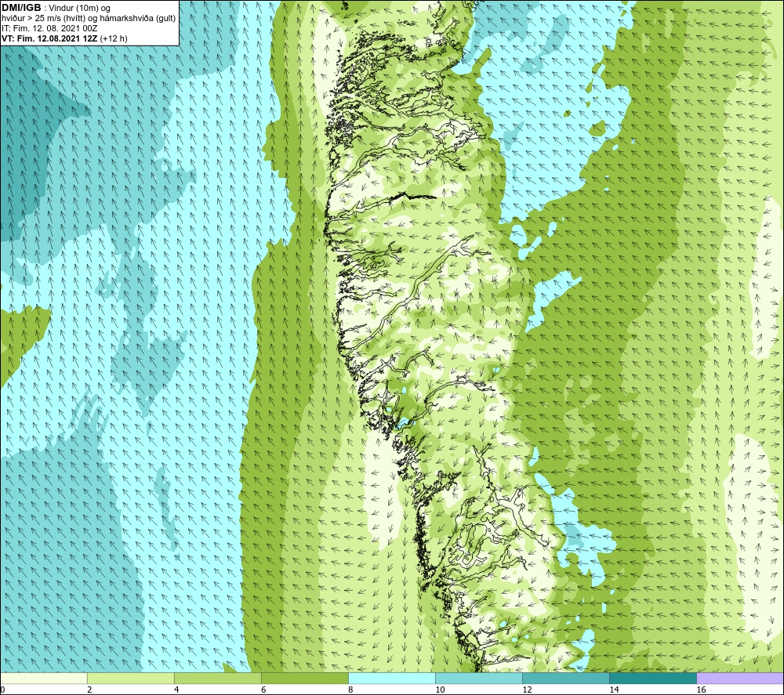Click the 'IT: Fim. 12. 08. 2021 00Z' line
Image resolution: width=784 pixels, height=695 pixels.
point(49,28)
